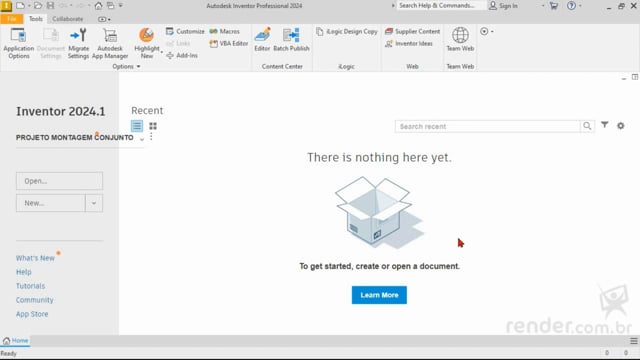Open the project options three-dot menu
640x360 pixels.
(151, 136)
